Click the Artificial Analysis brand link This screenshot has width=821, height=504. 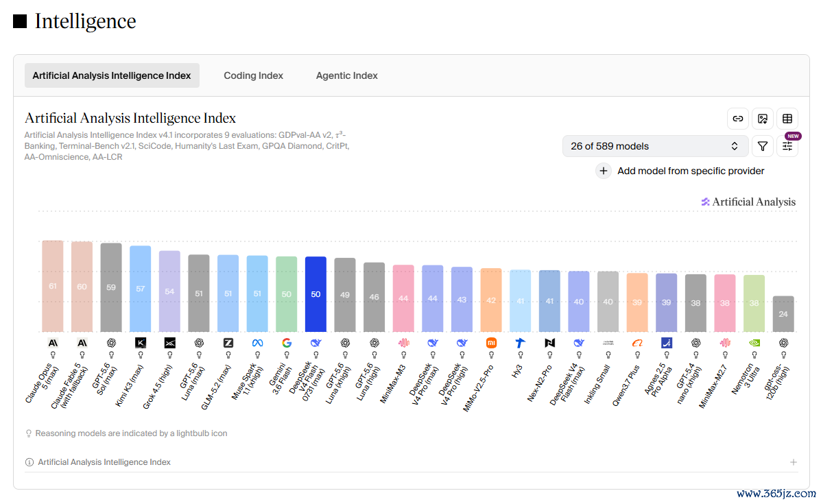[748, 202]
